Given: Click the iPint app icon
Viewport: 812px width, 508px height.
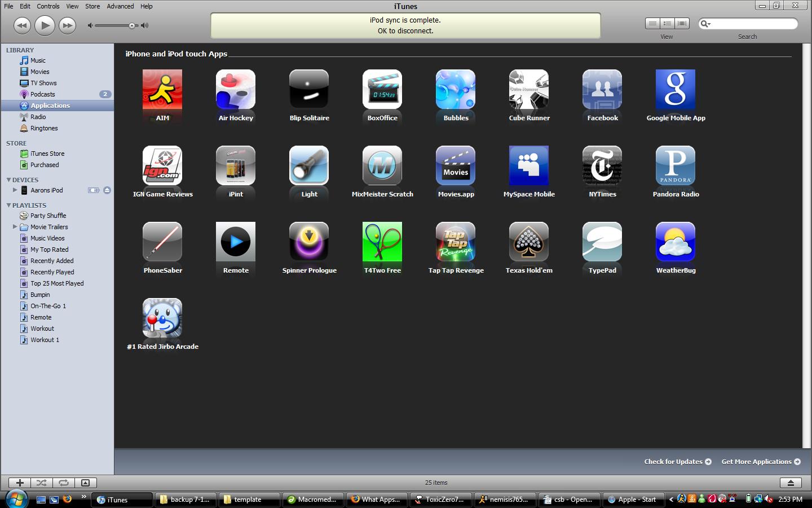Looking at the screenshot, I should (236, 165).
